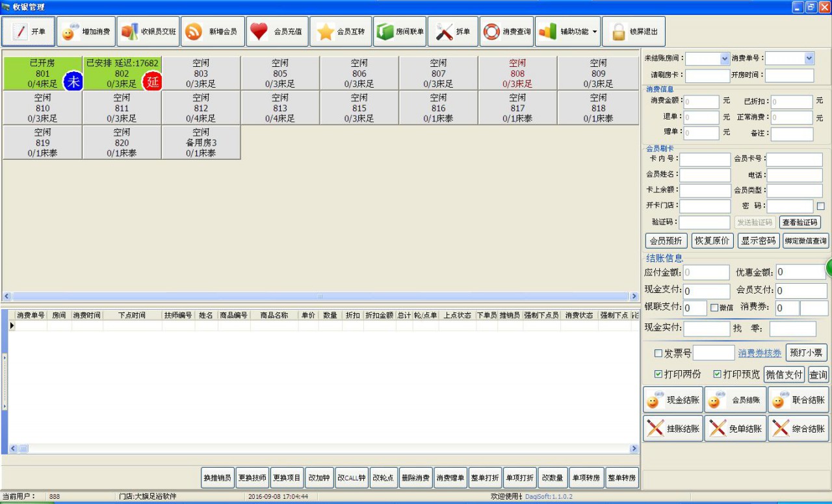This screenshot has height=504, width=832.
Task: Expand the 辅助功能 dropdown menu
Action: coord(594,32)
